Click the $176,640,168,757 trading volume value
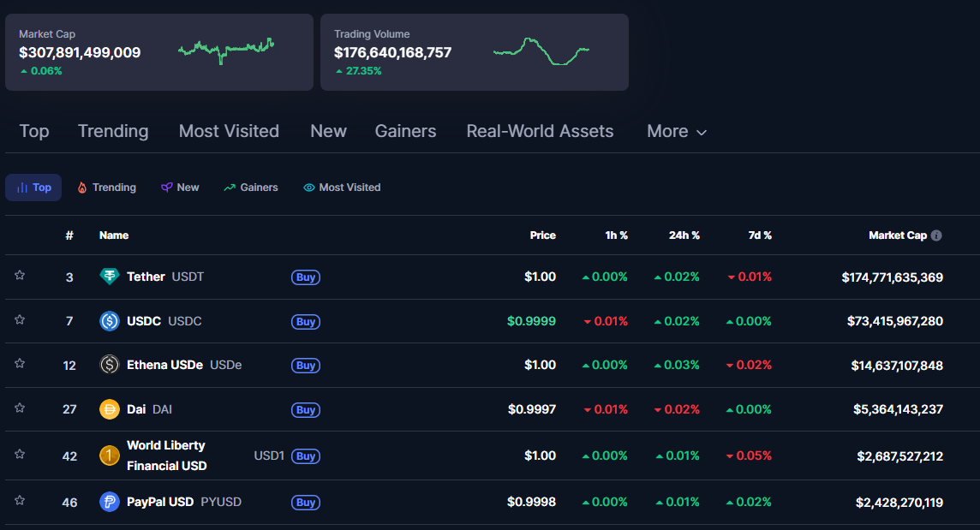The image size is (980, 530). [x=392, y=52]
